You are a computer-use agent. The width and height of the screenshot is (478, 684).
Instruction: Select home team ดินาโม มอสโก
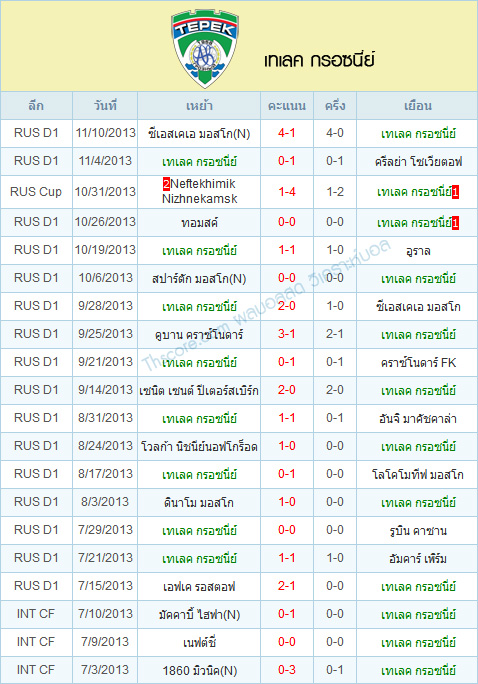(199, 503)
